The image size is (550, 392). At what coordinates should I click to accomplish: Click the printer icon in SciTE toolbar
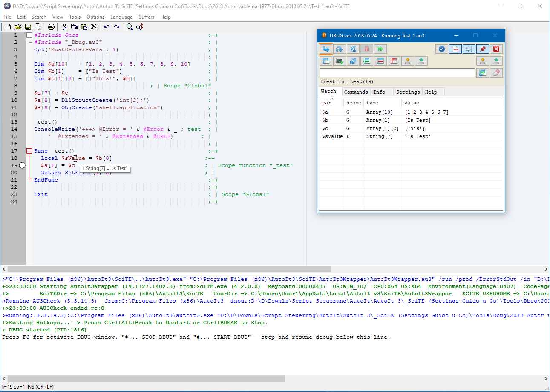(x=51, y=27)
